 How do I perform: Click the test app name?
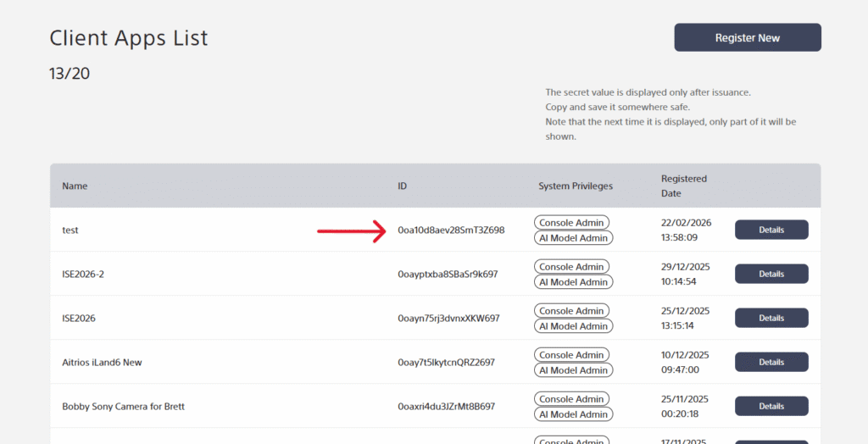tap(70, 230)
